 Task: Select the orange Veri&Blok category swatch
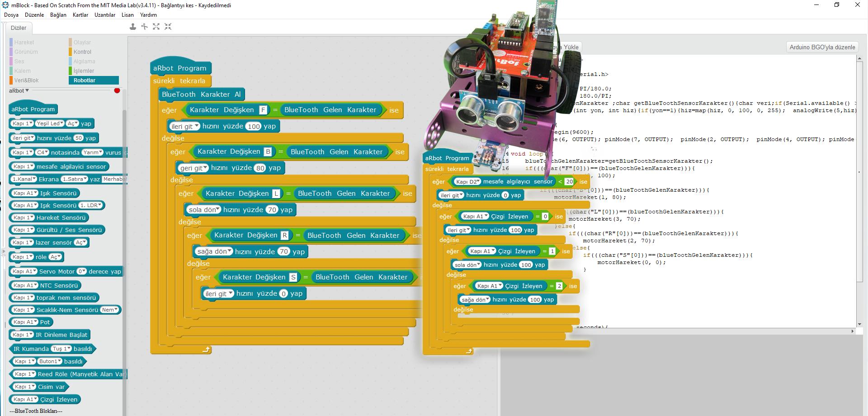11,80
